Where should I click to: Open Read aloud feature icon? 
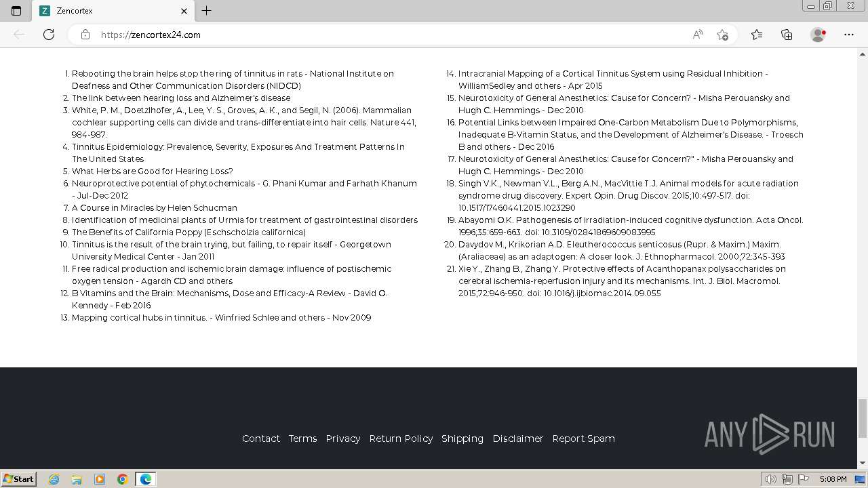click(x=698, y=35)
